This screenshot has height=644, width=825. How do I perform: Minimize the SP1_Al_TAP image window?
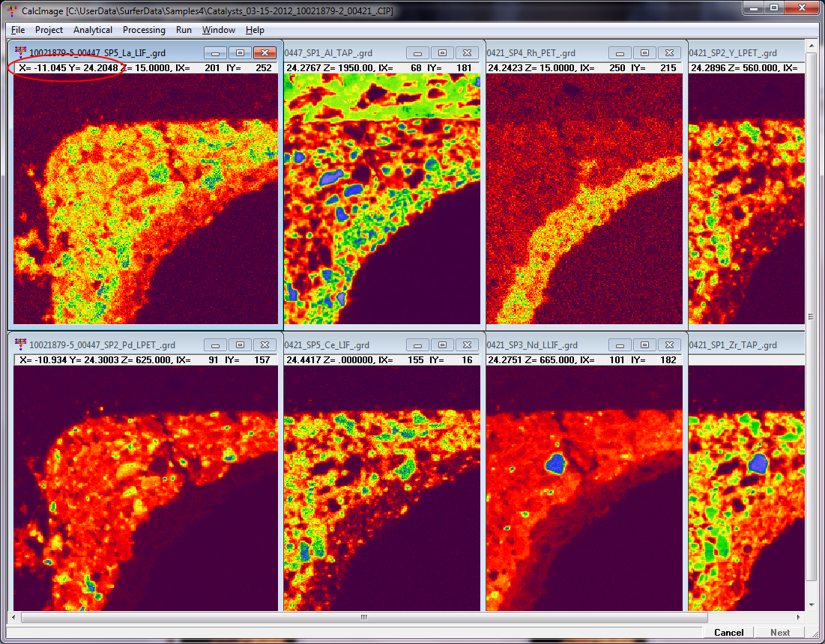418,53
